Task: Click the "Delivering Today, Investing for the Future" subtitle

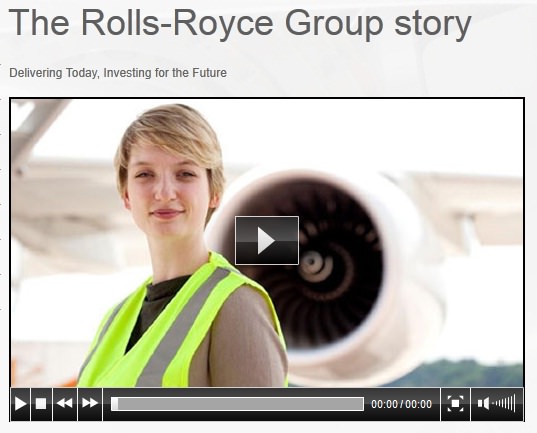Action: pos(118,73)
